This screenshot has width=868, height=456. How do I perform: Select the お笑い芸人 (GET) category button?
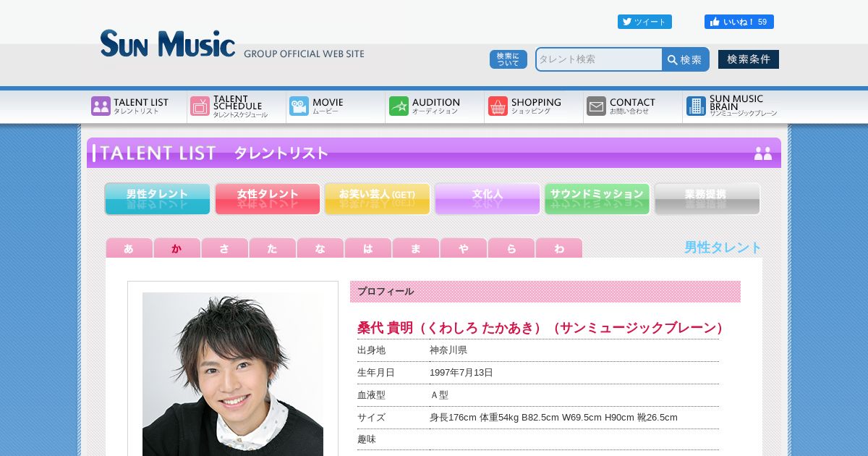(378, 199)
